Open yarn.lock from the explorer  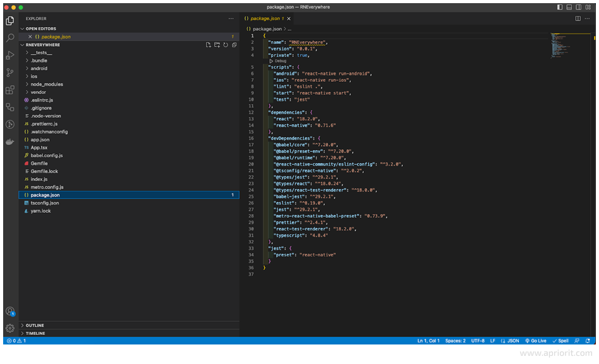pos(129,211)
